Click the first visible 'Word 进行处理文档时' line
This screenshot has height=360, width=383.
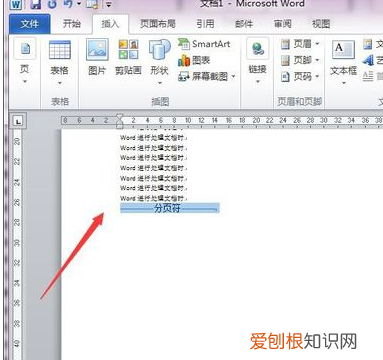click(154, 138)
